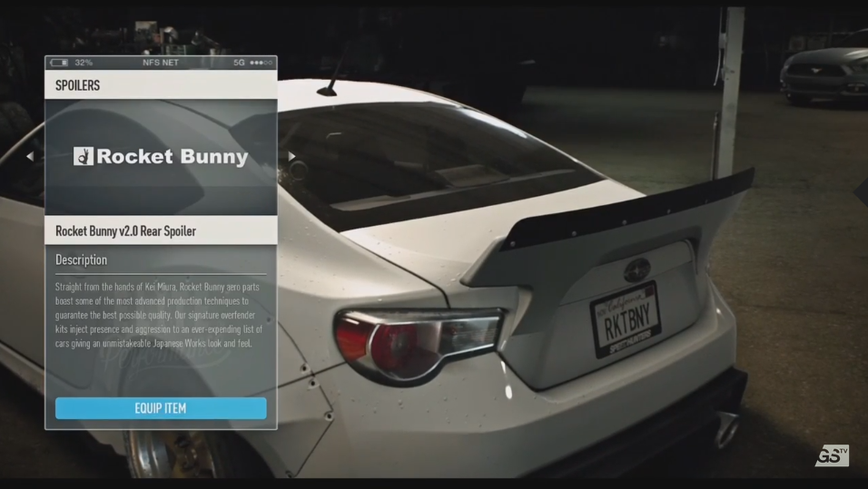Click the signal strength dots indicator
The width and height of the screenshot is (868, 489).
click(261, 63)
